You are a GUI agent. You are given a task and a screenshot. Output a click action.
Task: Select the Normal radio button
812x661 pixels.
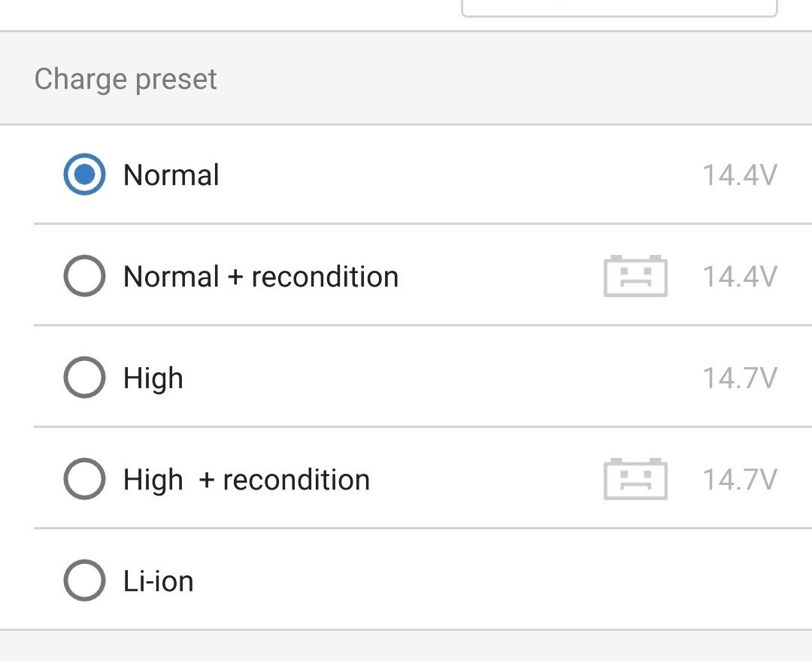click(x=84, y=174)
